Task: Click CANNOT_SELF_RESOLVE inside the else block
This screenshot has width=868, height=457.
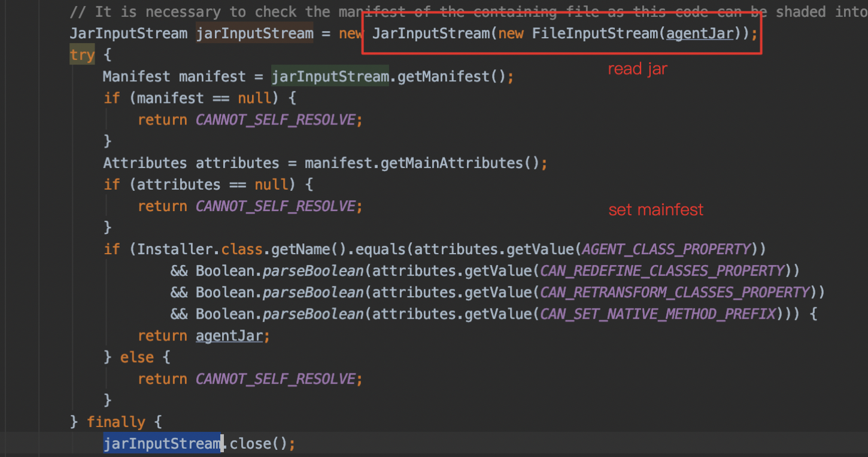Action: pyautogui.click(x=276, y=379)
